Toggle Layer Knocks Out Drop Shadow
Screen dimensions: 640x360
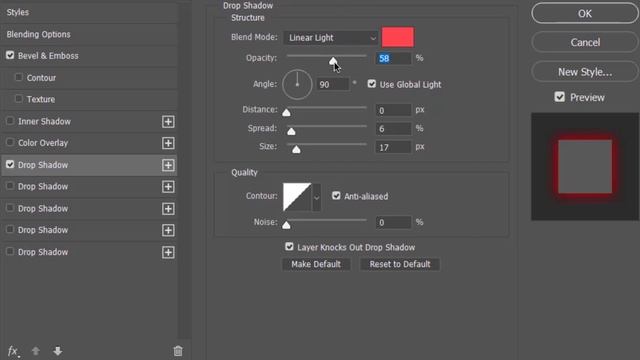[289, 247]
